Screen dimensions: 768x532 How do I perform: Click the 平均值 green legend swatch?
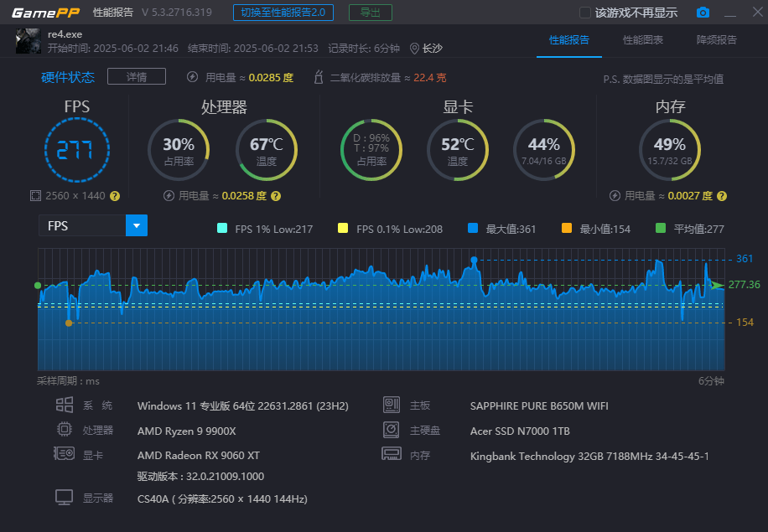(660, 228)
